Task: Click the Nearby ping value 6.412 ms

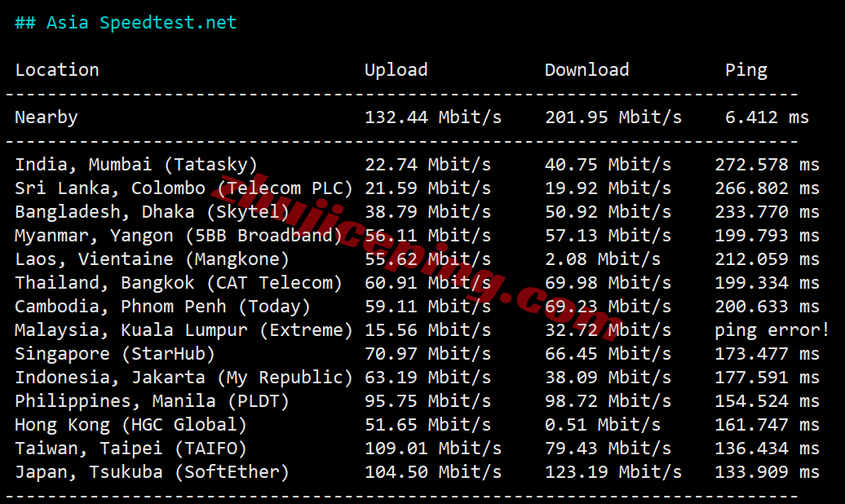Action: coord(767,117)
